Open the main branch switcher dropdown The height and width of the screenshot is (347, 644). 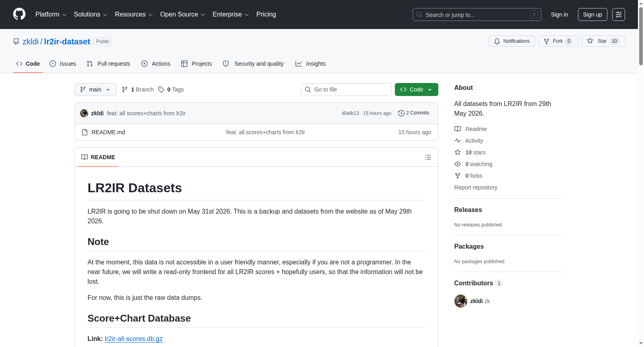pyautogui.click(x=95, y=89)
